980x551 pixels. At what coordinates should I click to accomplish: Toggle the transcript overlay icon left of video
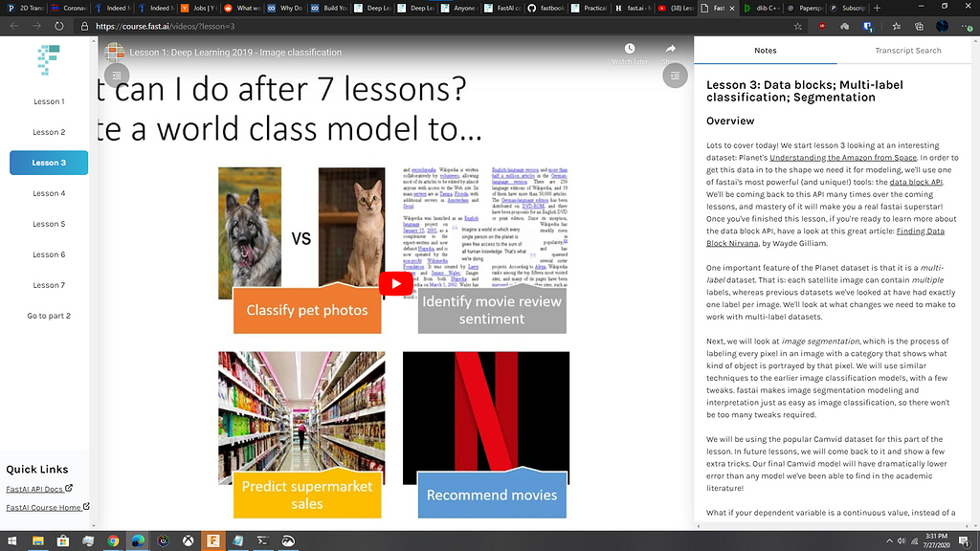[x=117, y=74]
